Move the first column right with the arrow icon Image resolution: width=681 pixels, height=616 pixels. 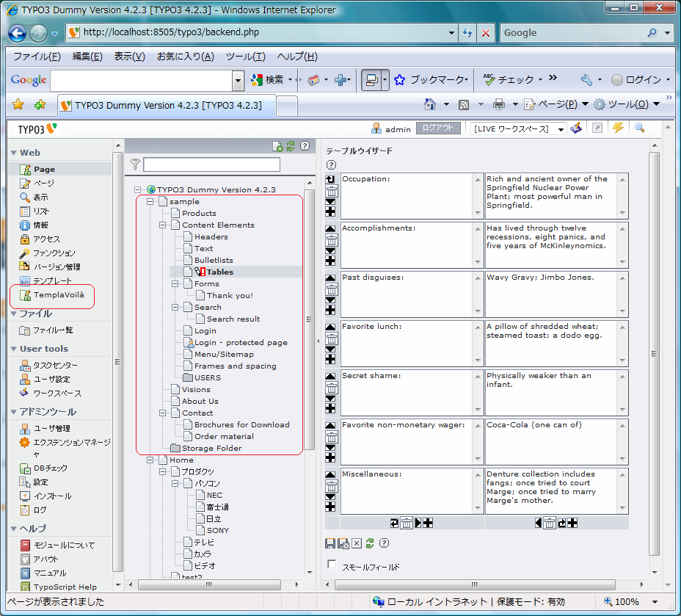click(418, 523)
